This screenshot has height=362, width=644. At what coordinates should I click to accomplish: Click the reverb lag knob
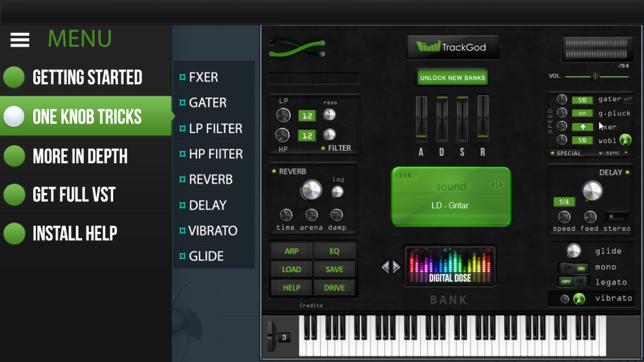click(x=338, y=192)
